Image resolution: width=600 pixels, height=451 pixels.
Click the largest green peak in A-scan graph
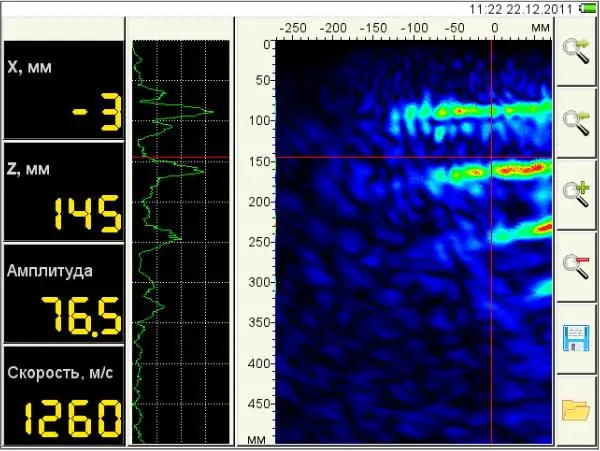[x=212, y=112]
